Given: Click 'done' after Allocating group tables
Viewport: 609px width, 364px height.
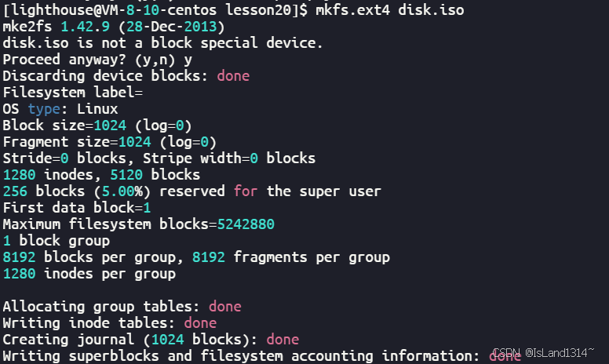Looking at the screenshot, I should (225, 307).
